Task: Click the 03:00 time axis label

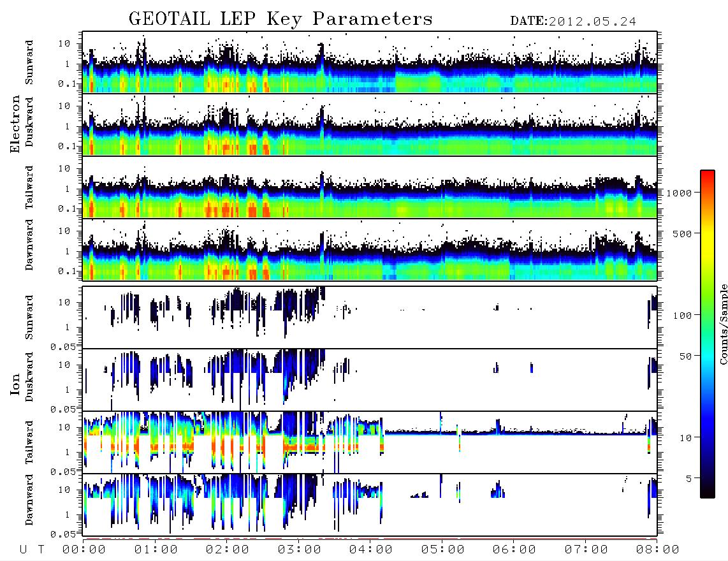Action: pyautogui.click(x=300, y=550)
